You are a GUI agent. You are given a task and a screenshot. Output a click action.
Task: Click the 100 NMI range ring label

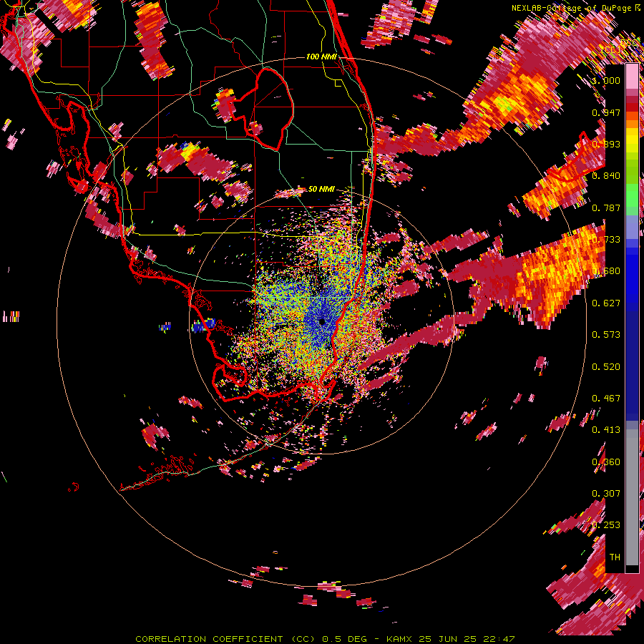click(x=321, y=57)
